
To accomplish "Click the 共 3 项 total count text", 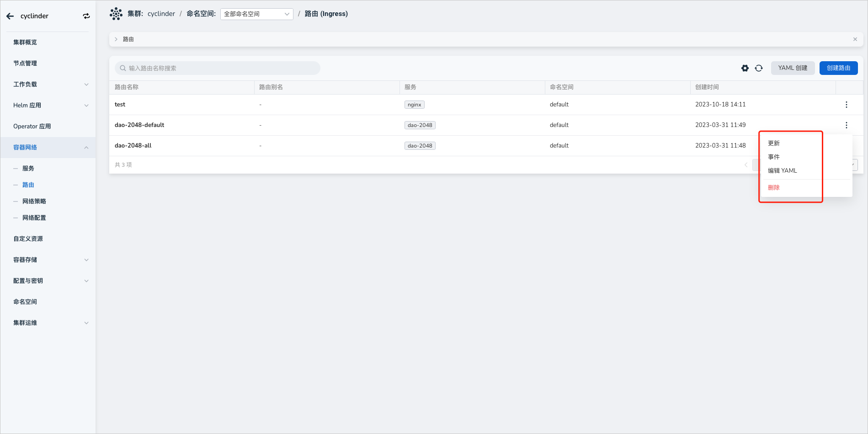I will 123,165.
